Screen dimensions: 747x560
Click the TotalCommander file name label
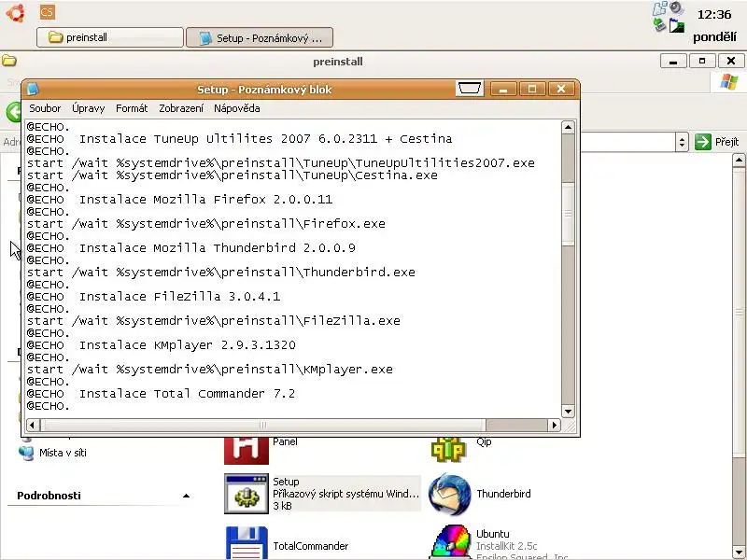pyautogui.click(x=311, y=546)
